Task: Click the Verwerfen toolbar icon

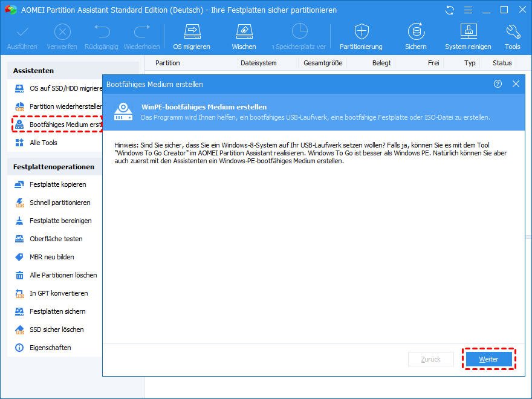Action: click(x=62, y=32)
